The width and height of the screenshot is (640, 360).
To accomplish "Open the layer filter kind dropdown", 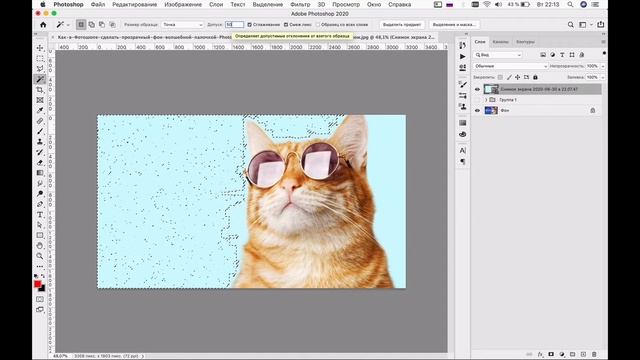I will click(x=498, y=55).
